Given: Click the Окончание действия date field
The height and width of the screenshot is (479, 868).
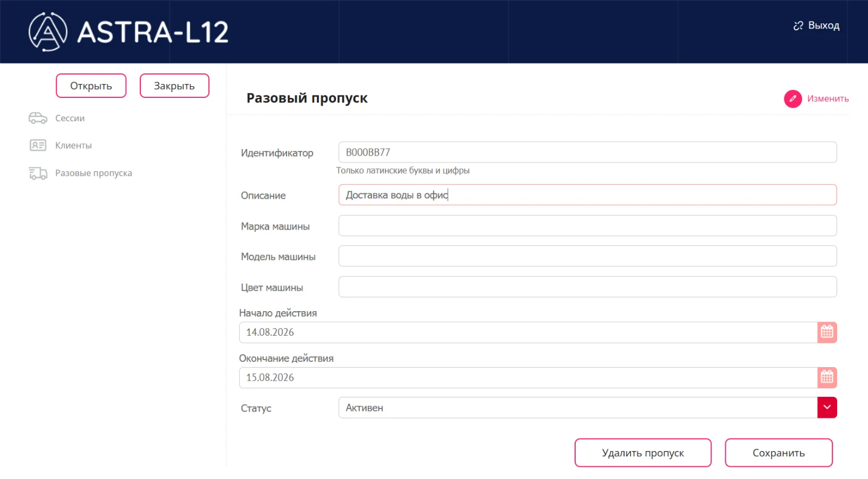Looking at the screenshot, I should point(529,378).
